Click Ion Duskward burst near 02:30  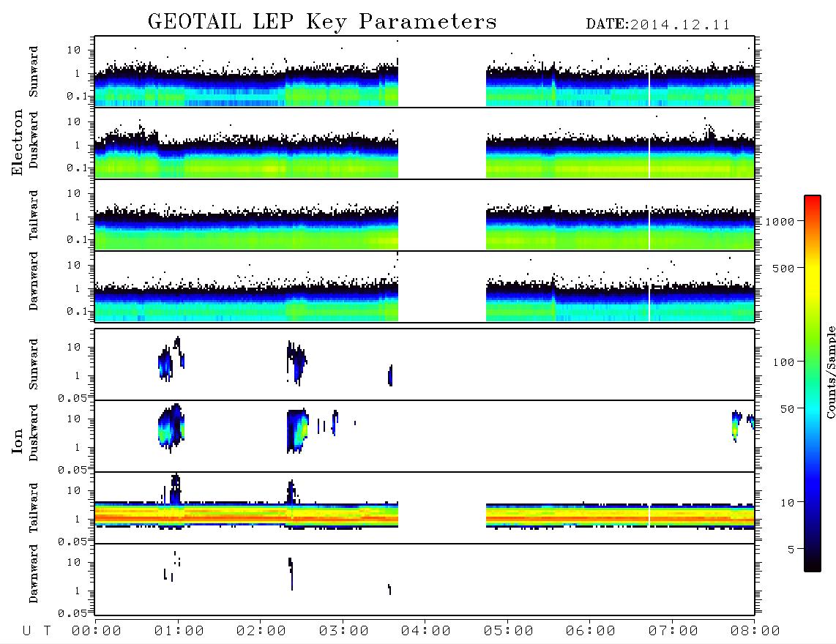297,431
